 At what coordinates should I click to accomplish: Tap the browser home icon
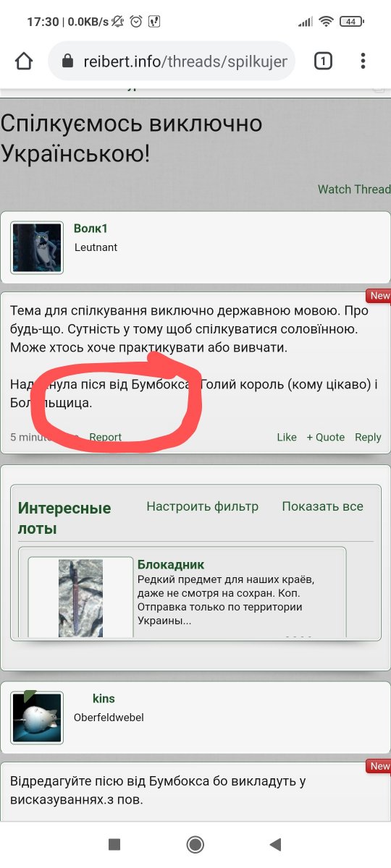[24, 61]
